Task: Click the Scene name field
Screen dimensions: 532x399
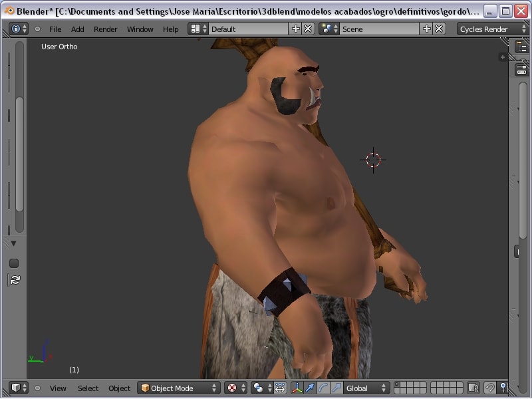Action: (x=379, y=29)
